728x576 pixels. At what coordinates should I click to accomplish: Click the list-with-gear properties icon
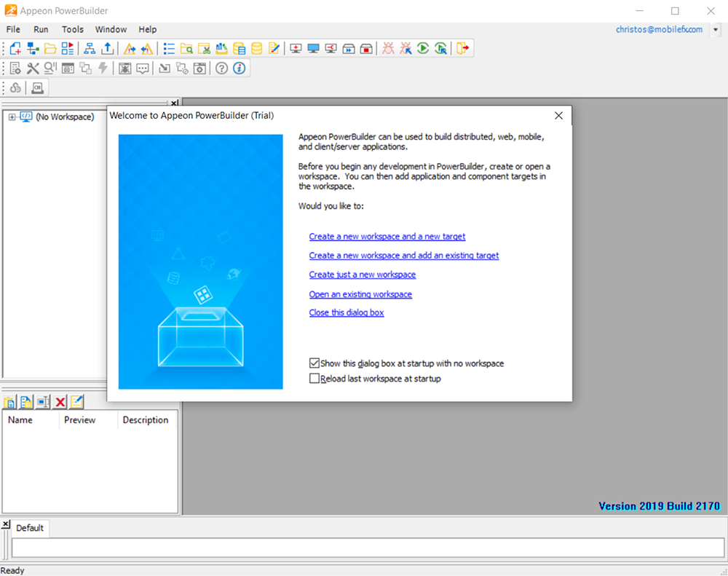coord(15,68)
